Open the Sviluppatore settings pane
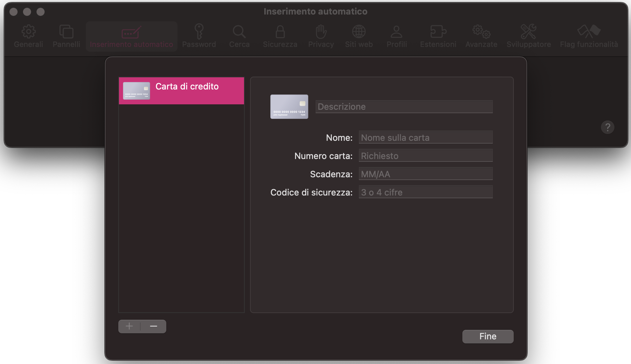 click(528, 36)
